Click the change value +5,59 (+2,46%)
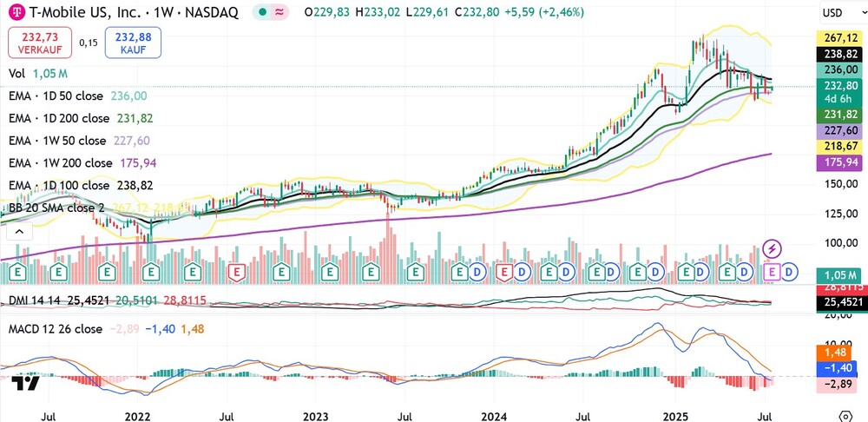868x422 pixels. pos(544,12)
